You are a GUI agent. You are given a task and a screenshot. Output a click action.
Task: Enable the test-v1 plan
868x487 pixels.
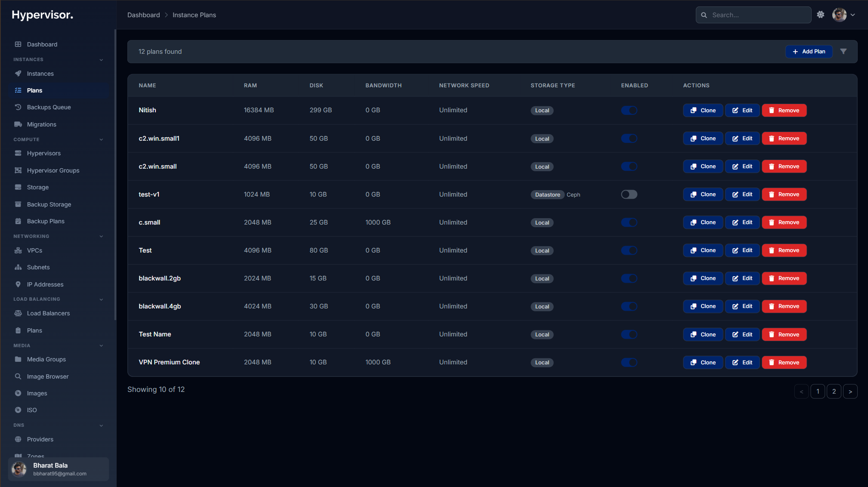point(629,194)
